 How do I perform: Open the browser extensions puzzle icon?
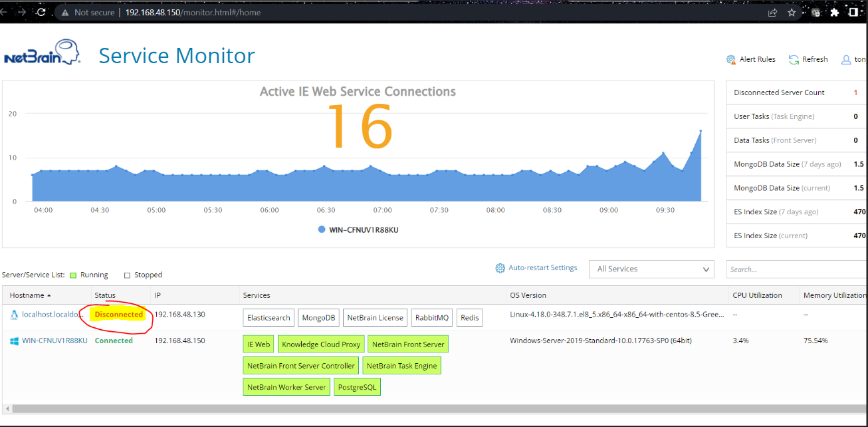834,12
